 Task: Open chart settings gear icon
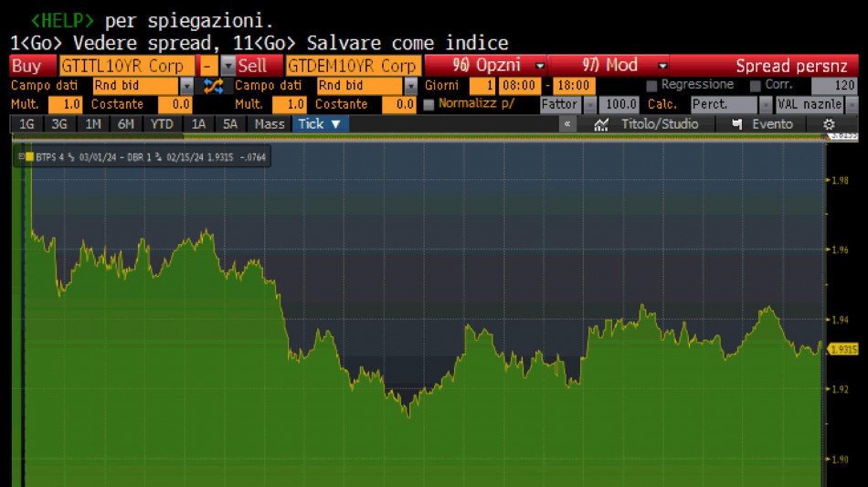click(x=829, y=124)
